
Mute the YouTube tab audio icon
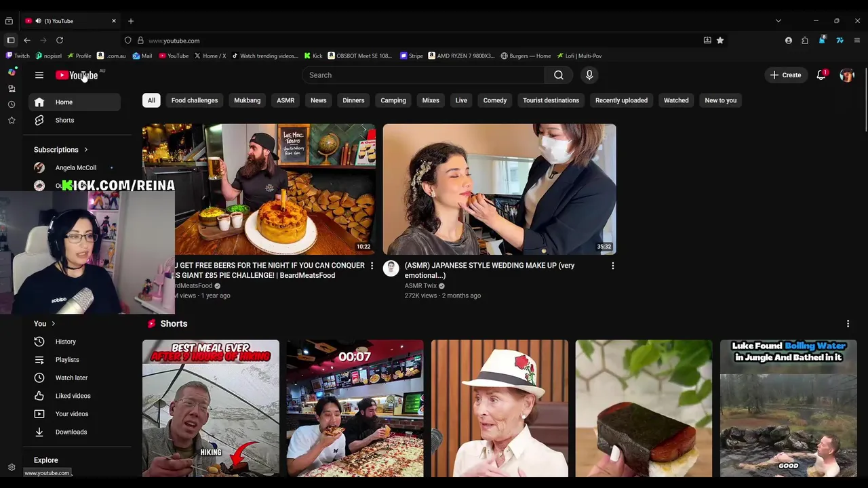pos(38,21)
